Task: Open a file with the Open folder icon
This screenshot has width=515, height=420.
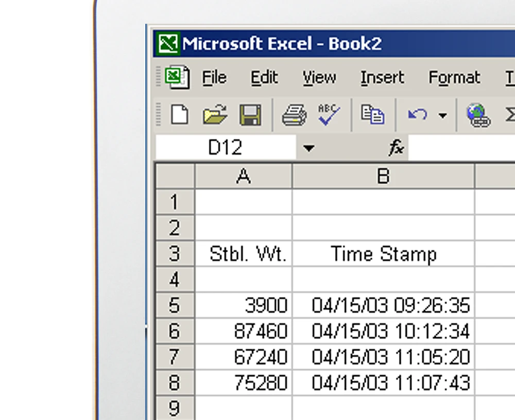Action: [x=214, y=114]
